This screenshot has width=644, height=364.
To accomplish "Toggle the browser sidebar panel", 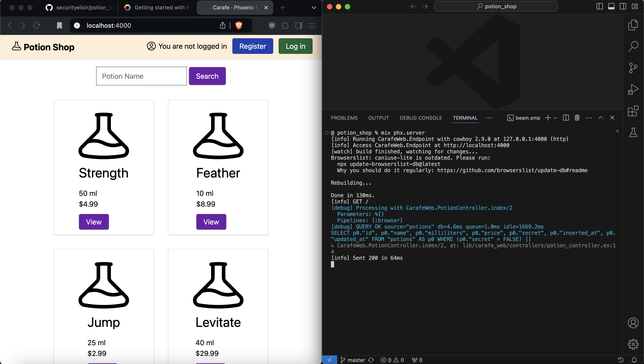I will click(299, 25).
